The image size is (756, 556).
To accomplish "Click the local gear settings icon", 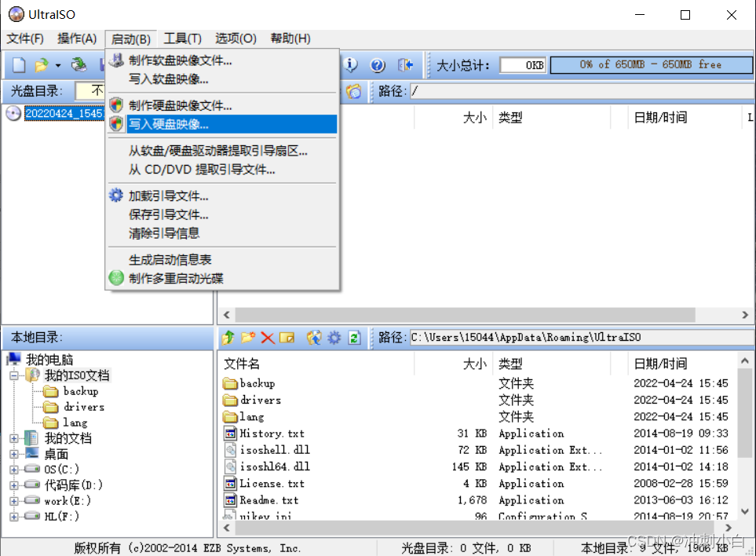I will [334, 338].
